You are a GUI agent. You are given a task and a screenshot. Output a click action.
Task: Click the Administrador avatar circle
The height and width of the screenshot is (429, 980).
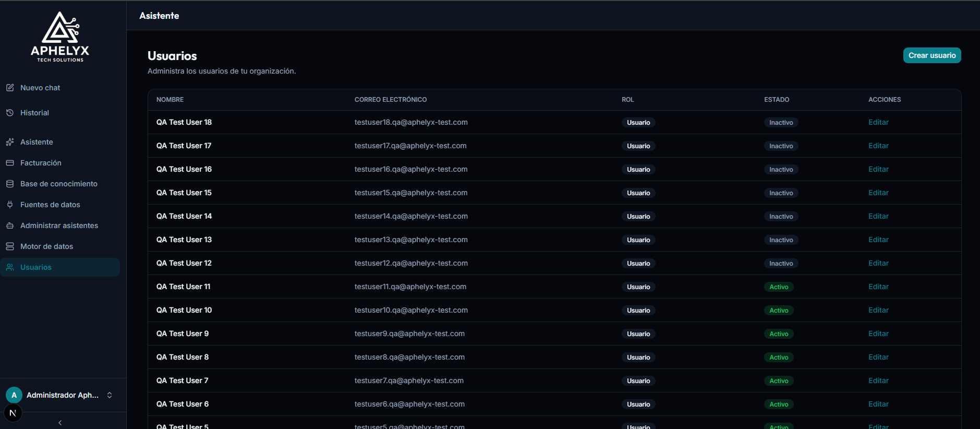click(14, 395)
